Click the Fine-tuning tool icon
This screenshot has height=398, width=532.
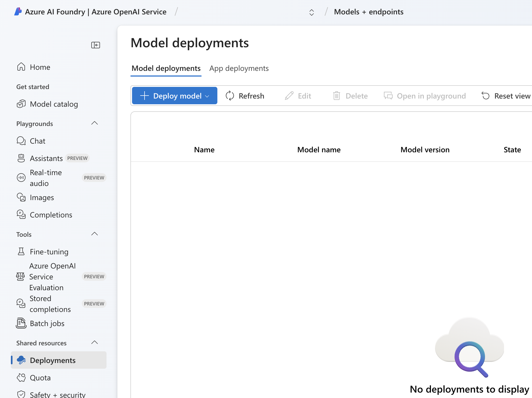coord(21,251)
